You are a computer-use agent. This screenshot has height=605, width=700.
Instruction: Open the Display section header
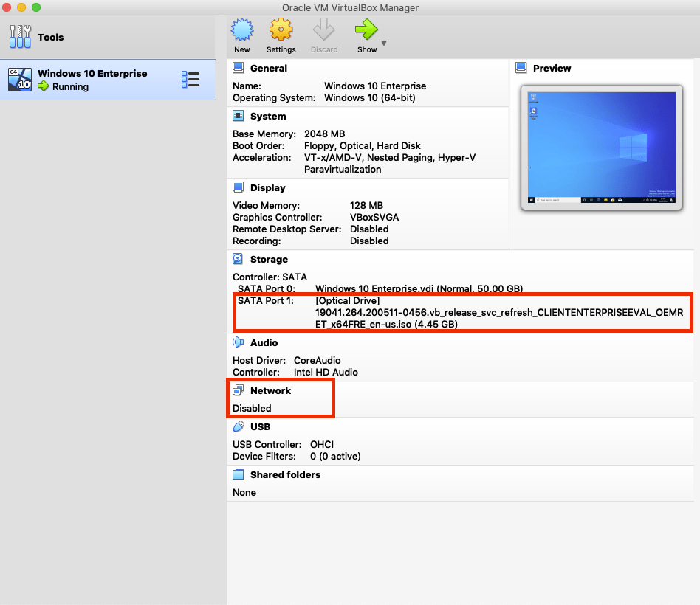point(267,188)
